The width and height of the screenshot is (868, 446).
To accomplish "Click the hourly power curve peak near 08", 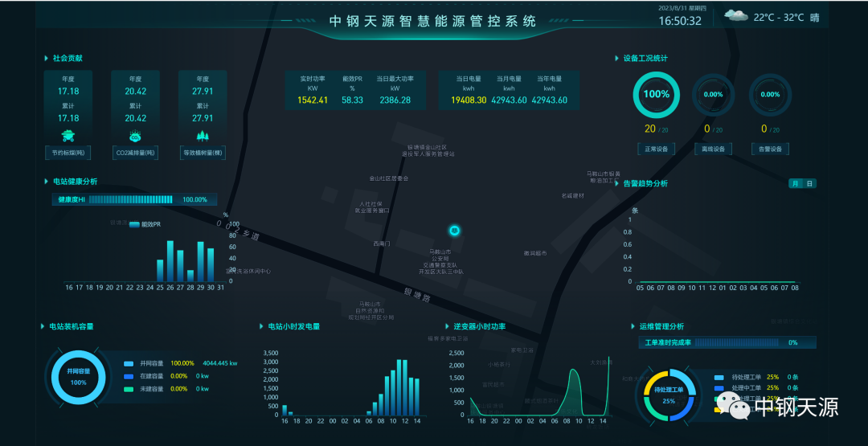I will click(x=574, y=370).
